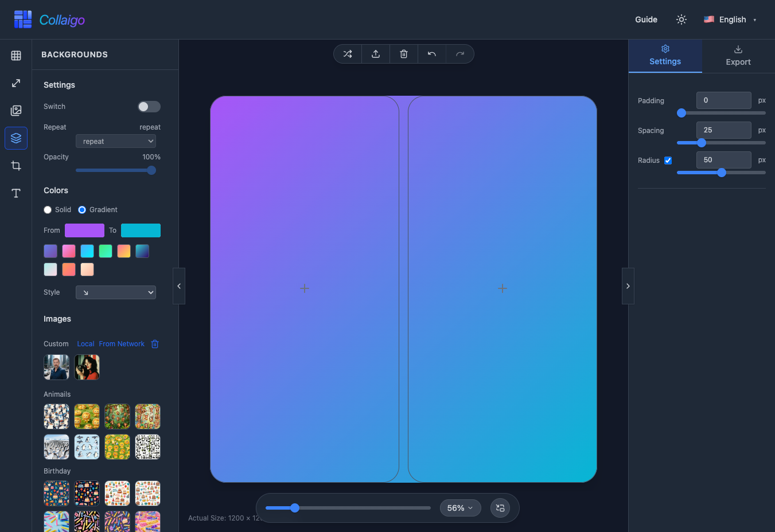
Task: Adjust the Radius slider
Action: [x=721, y=173]
